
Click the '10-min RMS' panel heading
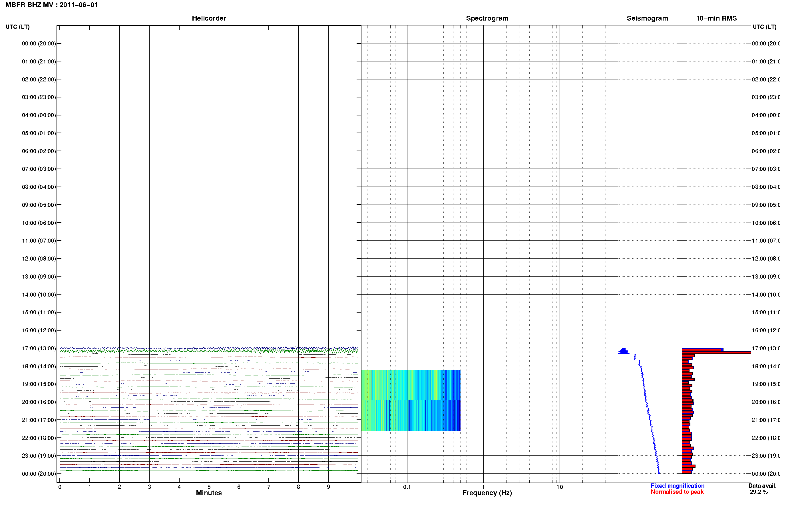pos(716,18)
